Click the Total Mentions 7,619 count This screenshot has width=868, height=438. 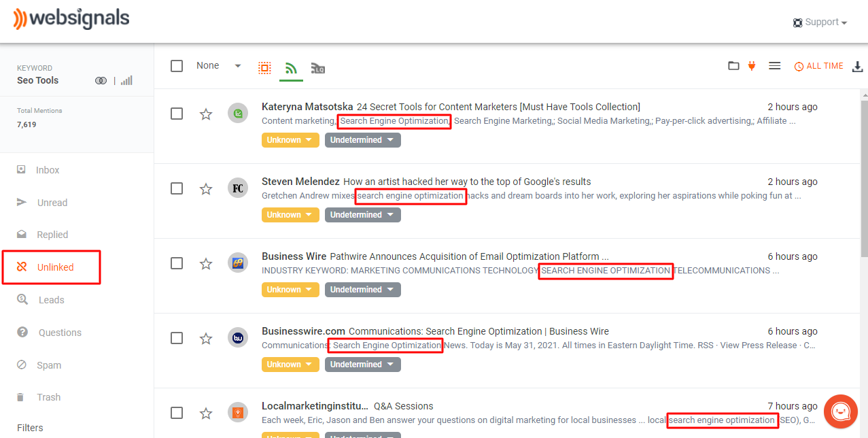(x=27, y=124)
